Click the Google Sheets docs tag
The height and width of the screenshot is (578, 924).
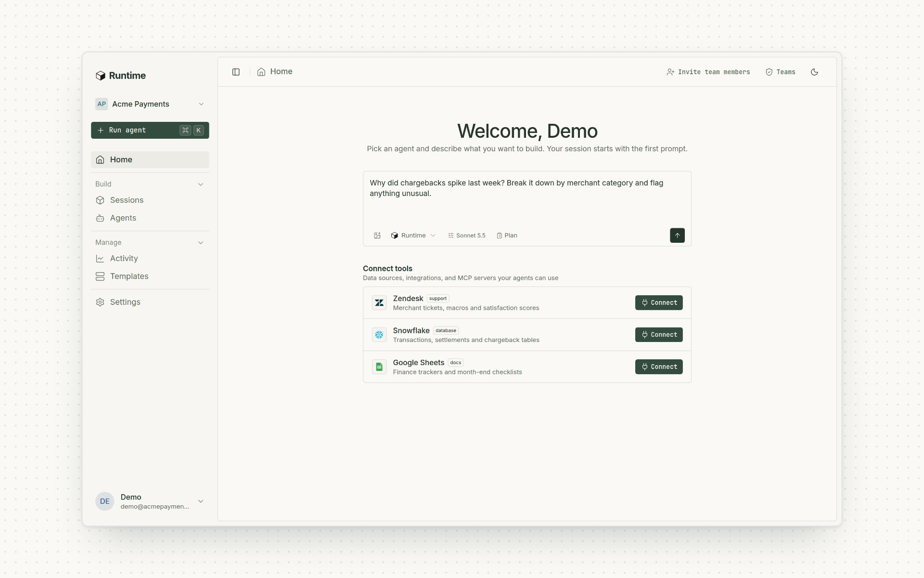[456, 363]
